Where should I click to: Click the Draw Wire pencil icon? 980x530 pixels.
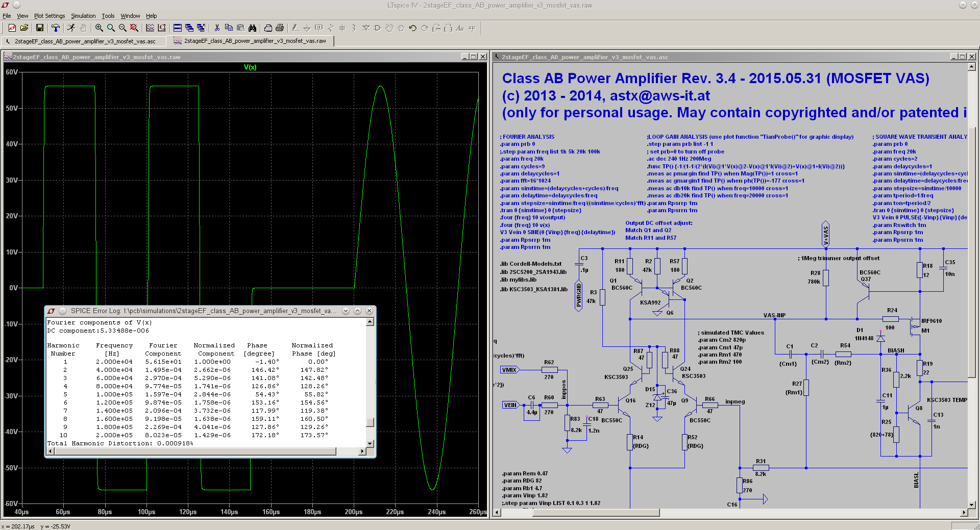coord(296,28)
